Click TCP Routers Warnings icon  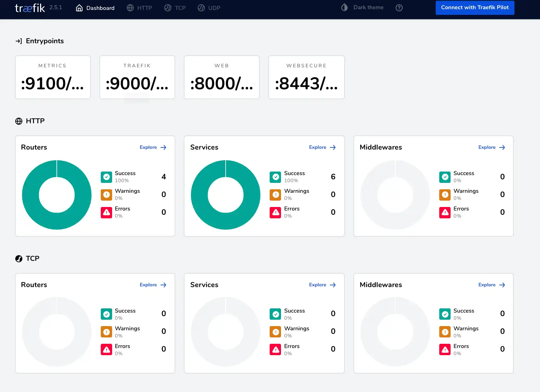point(106,332)
